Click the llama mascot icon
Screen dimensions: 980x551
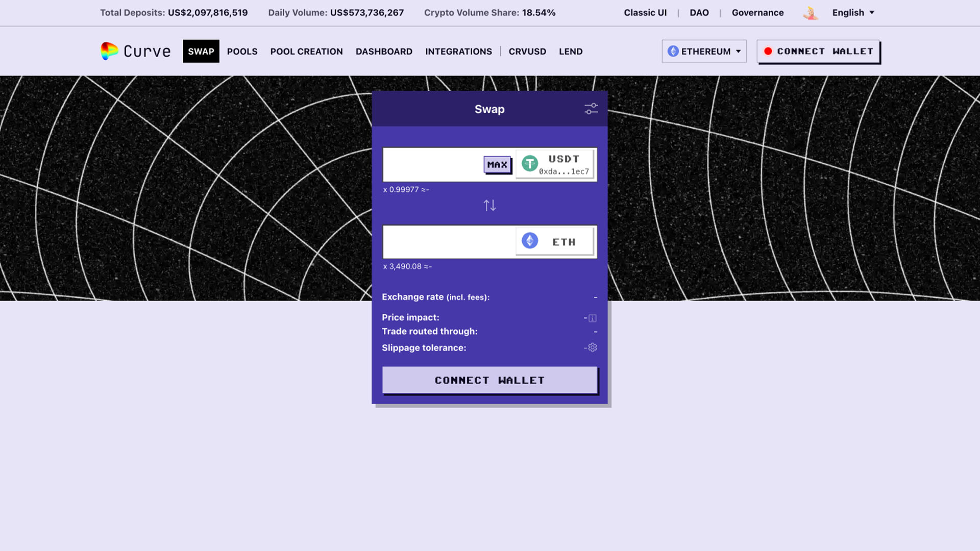pos(810,13)
